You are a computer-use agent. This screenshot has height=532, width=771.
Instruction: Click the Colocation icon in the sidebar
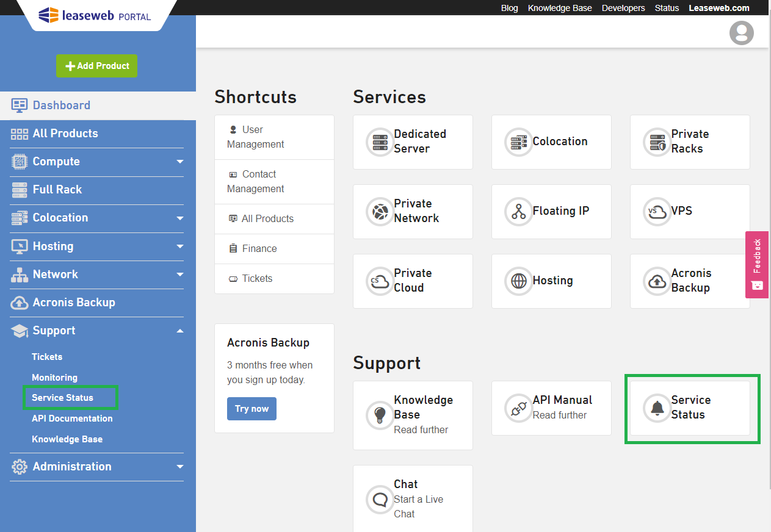[x=20, y=218]
